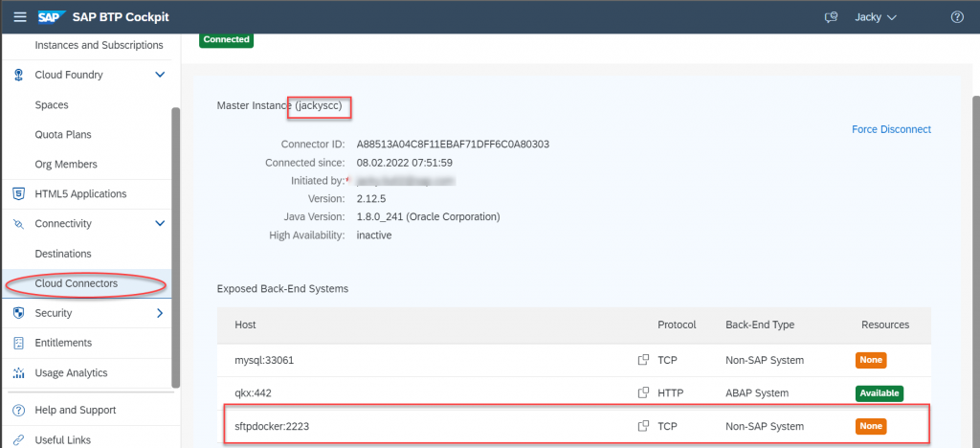Click ABAP System in qkx:442 row
The height and width of the screenshot is (448, 980).
click(757, 393)
